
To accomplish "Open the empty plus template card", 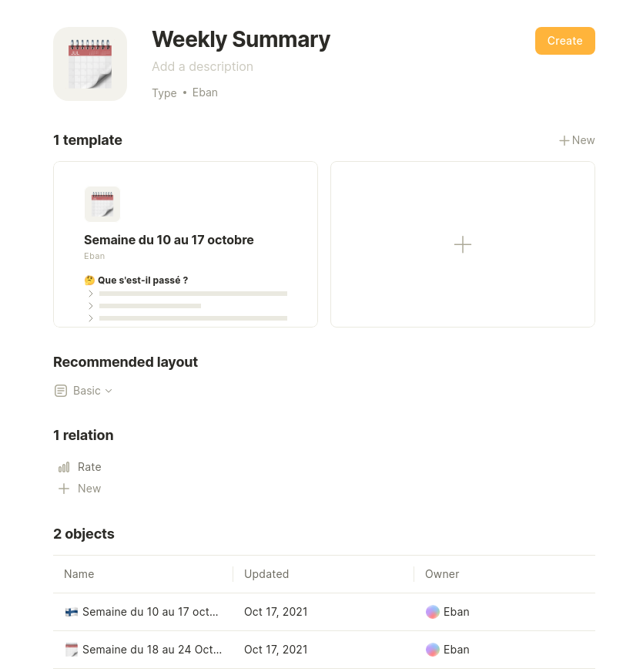I will click(x=463, y=244).
